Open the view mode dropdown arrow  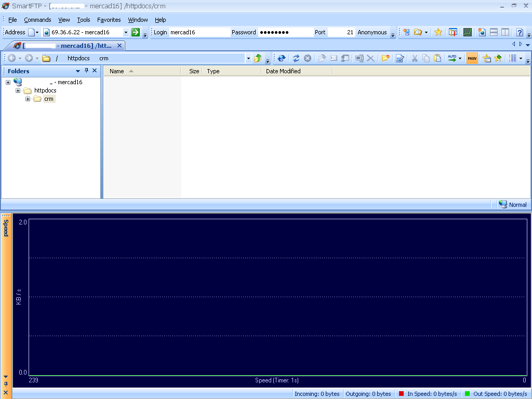point(521,58)
